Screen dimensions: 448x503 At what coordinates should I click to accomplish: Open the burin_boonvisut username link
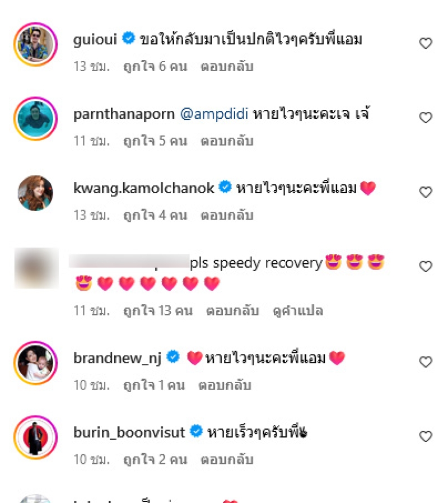point(129,432)
